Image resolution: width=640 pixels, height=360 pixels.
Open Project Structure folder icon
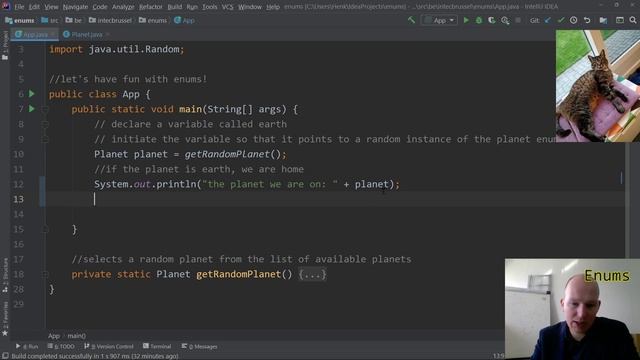(x=603, y=20)
